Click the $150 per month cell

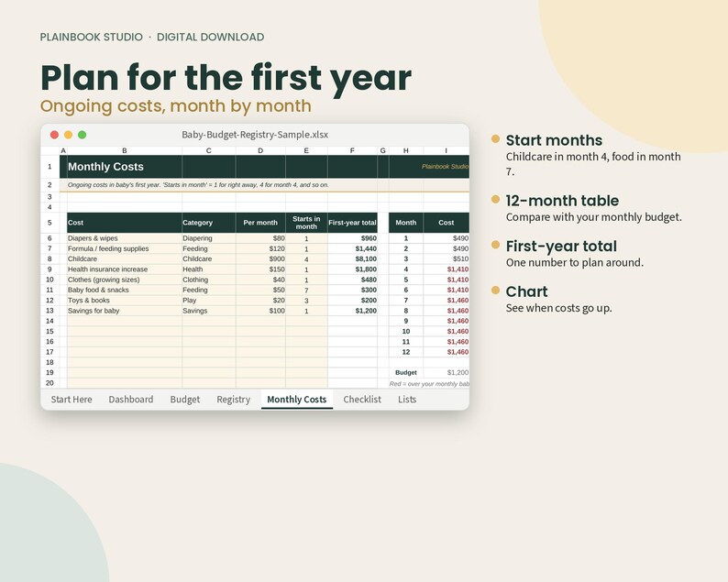tap(260, 269)
